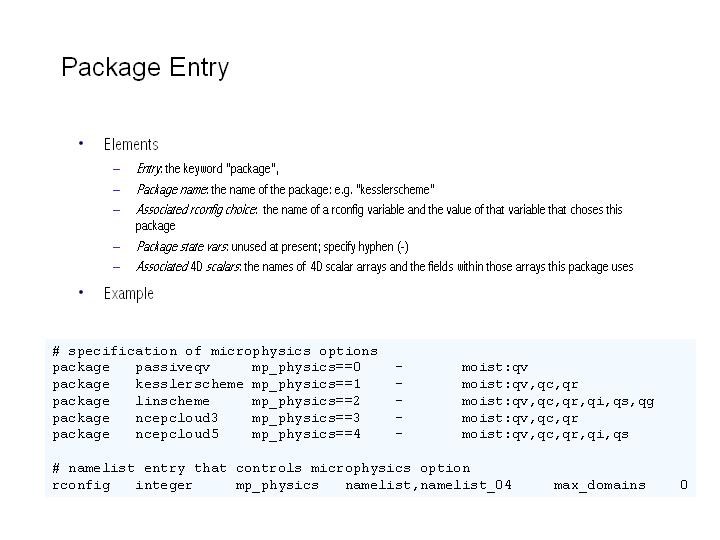Click the "namelist,namelist_04" text
Image resolution: width=720 pixels, height=540 pixels.
tap(428, 485)
